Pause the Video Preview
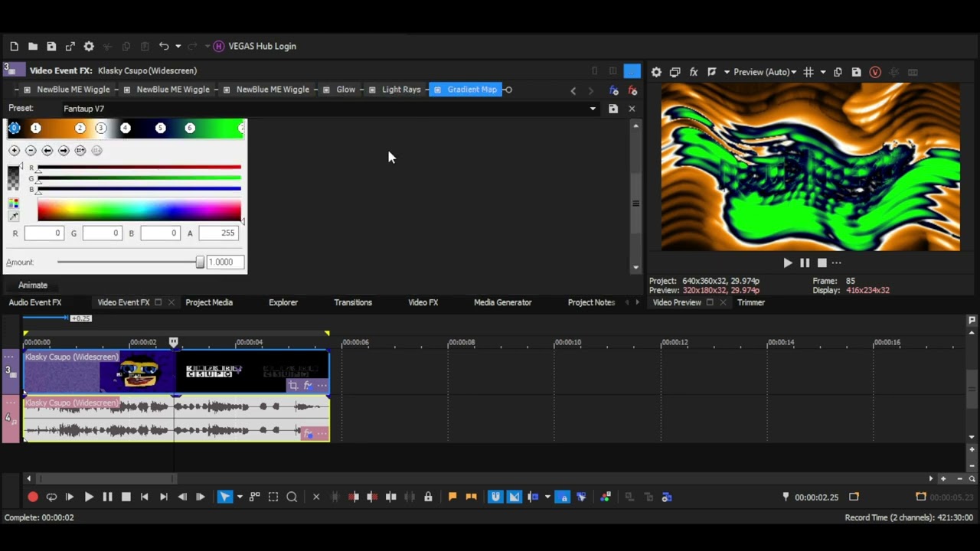The height and width of the screenshot is (551, 980). (x=805, y=263)
